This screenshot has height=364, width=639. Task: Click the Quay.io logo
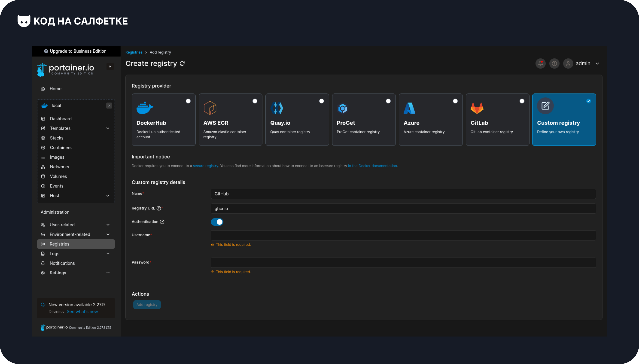point(277,108)
